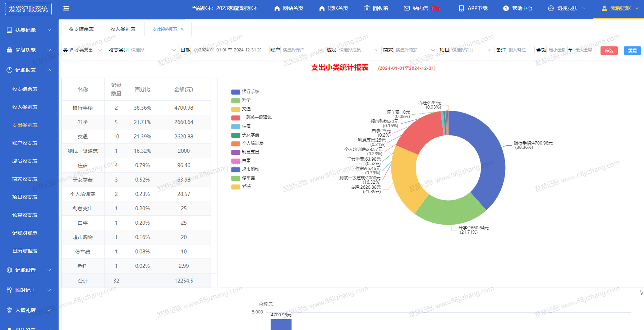Click the red 筛选 filter button
The image size is (644, 330).
609,51
